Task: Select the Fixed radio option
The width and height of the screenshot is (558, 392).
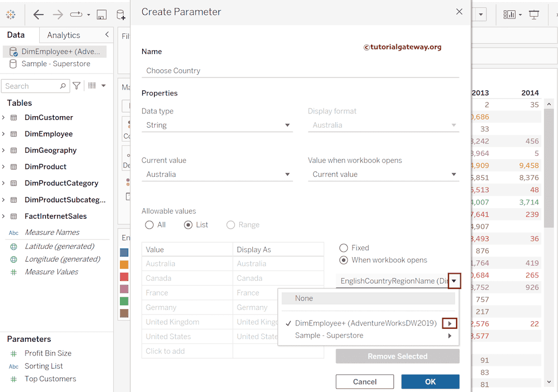Action: point(344,248)
